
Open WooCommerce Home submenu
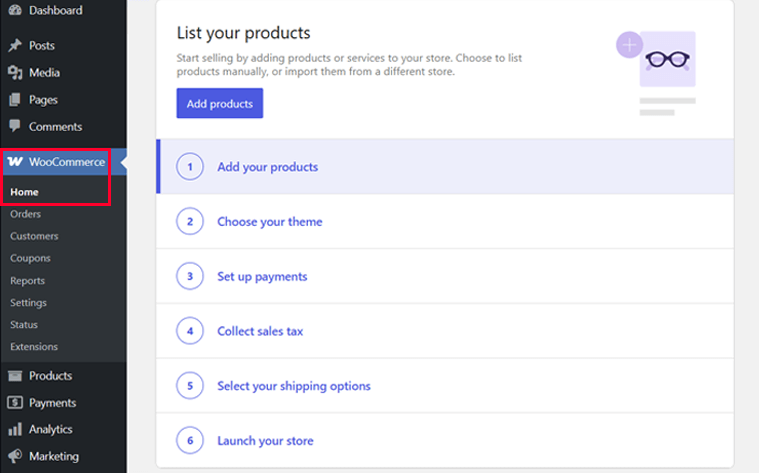click(24, 192)
